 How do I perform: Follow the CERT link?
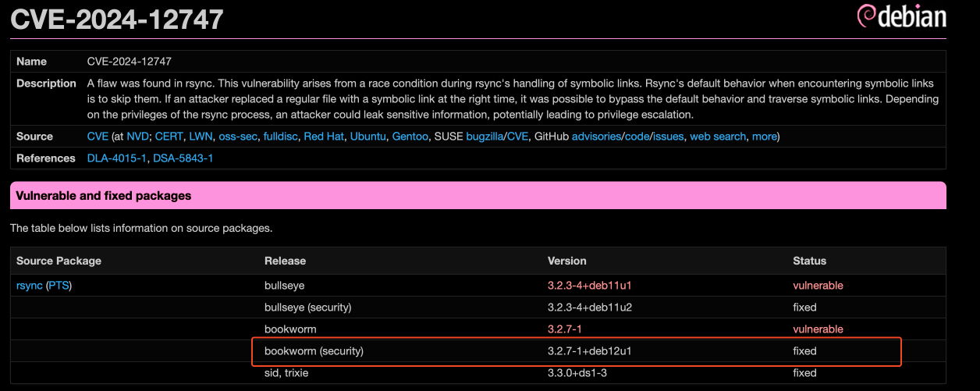coord(169,137)
